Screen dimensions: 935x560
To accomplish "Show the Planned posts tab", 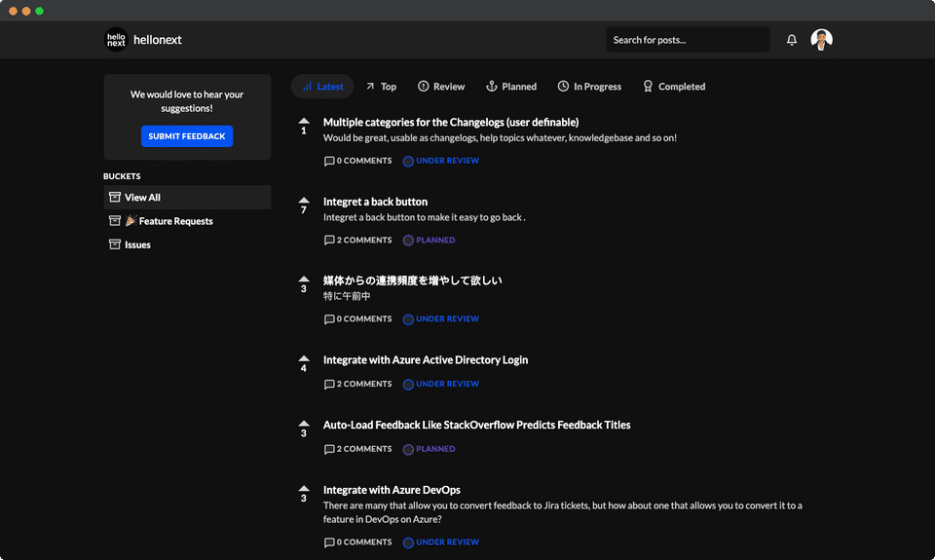I will click(511, 87).
